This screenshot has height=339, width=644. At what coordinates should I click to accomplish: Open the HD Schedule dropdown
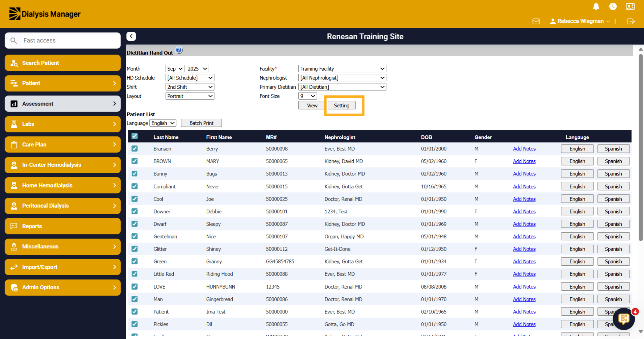(190, 78)
